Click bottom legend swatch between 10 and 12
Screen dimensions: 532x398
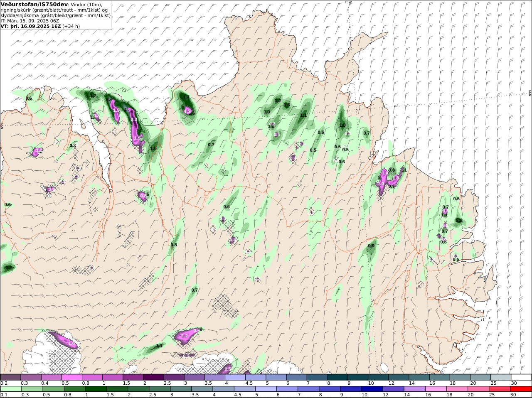(372, 389)
